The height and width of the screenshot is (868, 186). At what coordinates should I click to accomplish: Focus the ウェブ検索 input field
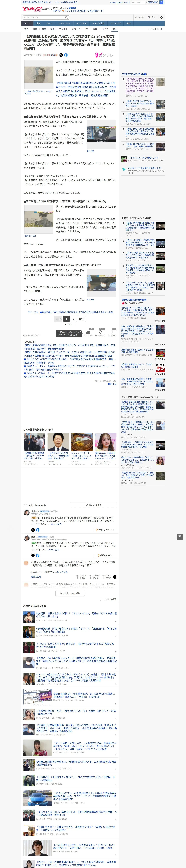click(138, 2)
